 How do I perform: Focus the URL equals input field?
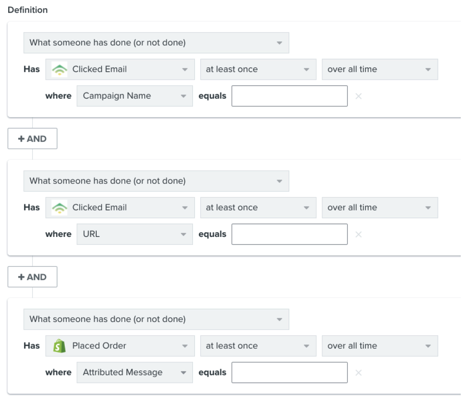pos(290,234)
